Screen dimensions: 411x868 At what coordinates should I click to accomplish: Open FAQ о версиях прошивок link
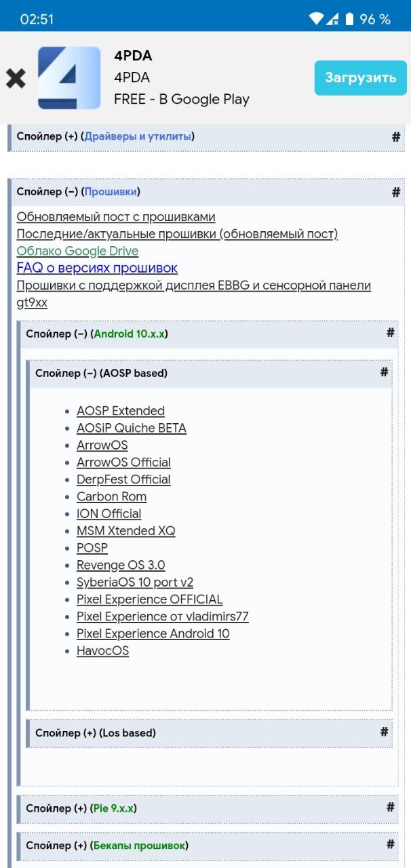[97, 268]
